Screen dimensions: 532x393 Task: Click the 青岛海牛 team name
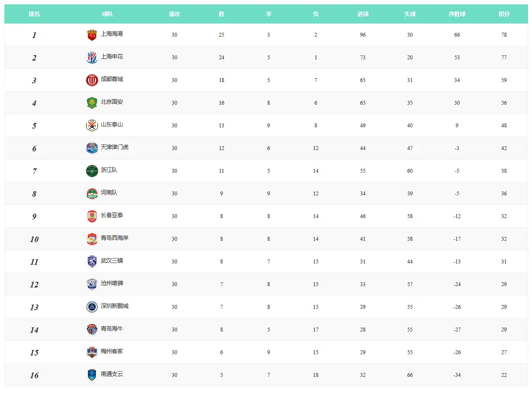click(x=112, y=329)
